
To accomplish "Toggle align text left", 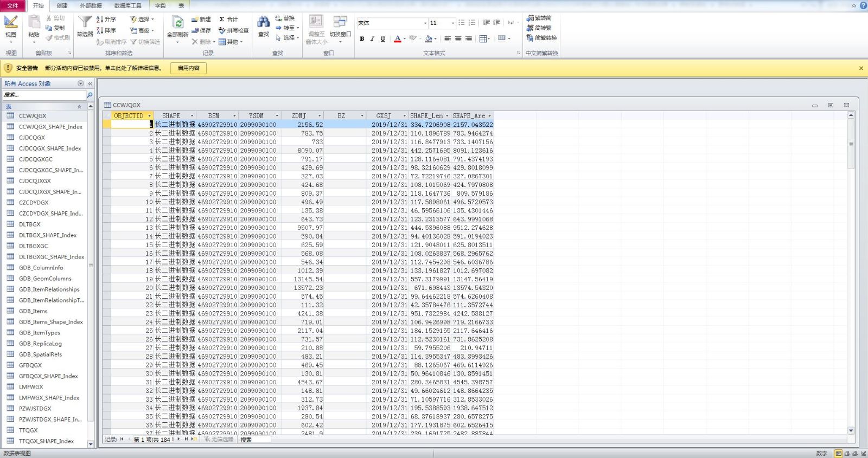I will click(448, 38).
